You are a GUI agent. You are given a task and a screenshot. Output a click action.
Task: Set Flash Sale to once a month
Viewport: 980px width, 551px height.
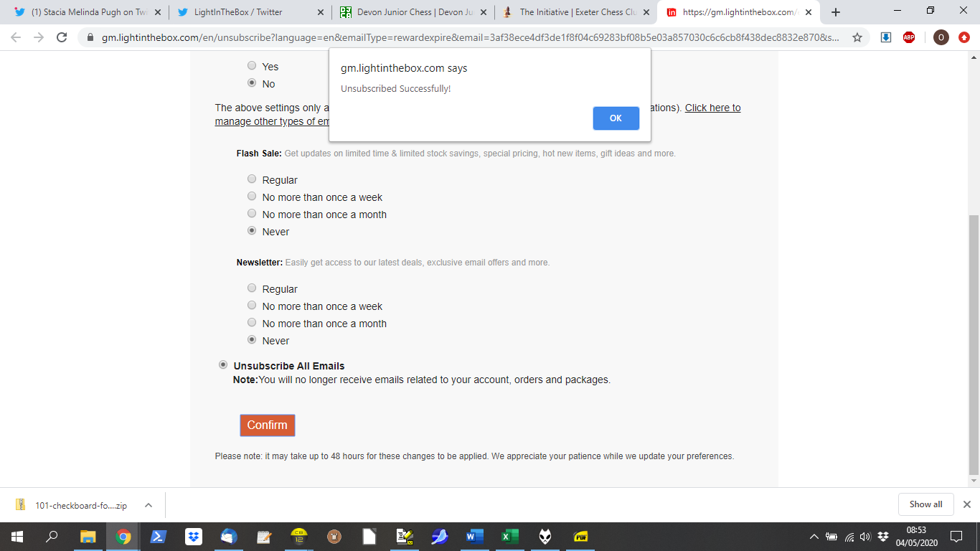tap(252, 214)
